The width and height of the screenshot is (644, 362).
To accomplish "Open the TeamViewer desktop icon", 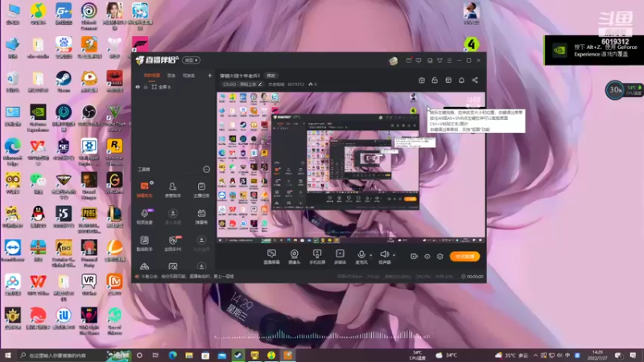I will point(12,251).
